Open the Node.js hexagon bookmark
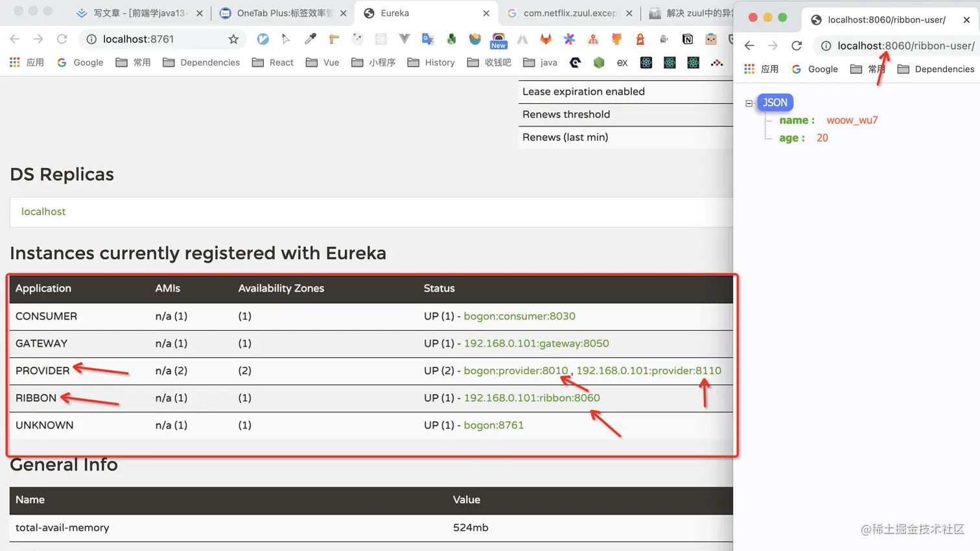980x551 pixels. (599, 62)
